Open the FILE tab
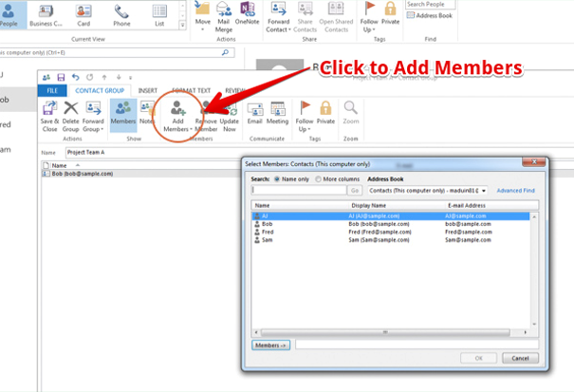This screenshot has width=574, height=392. [x=52, y=90]
